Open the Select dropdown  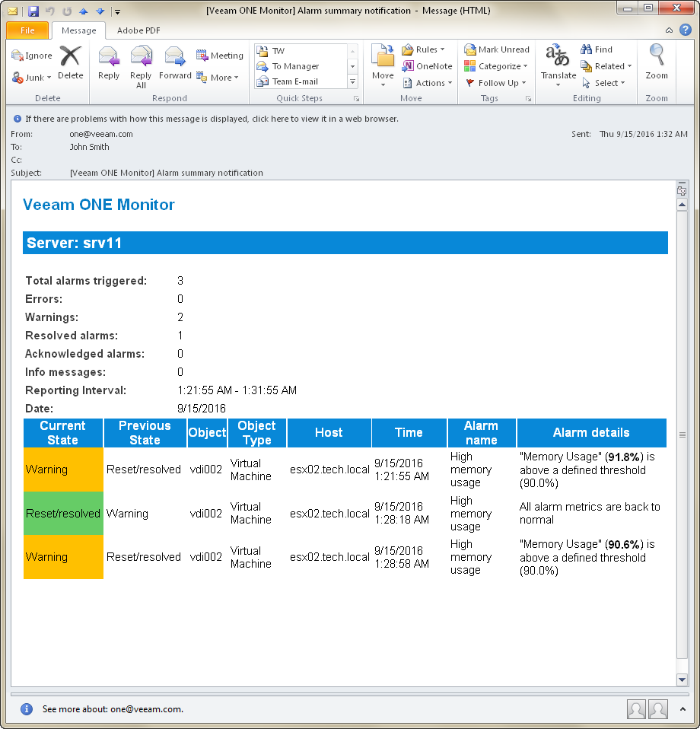[603, 83]
